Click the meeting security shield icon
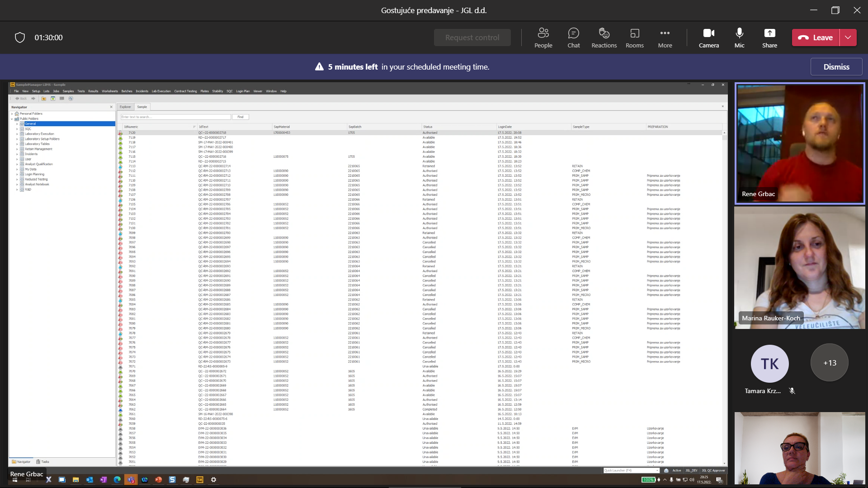 [20, 38]
